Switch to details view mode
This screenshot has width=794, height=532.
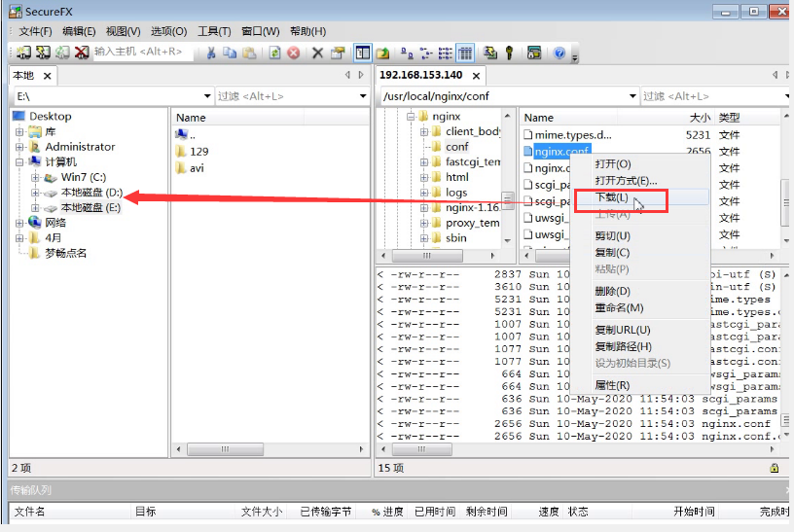[465, 53]
